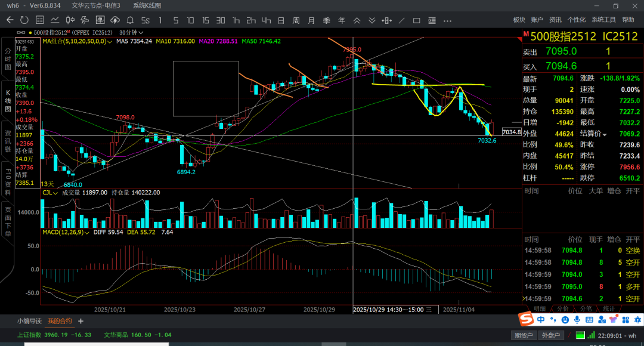Toggle the 5-minute period

(175, 20)
